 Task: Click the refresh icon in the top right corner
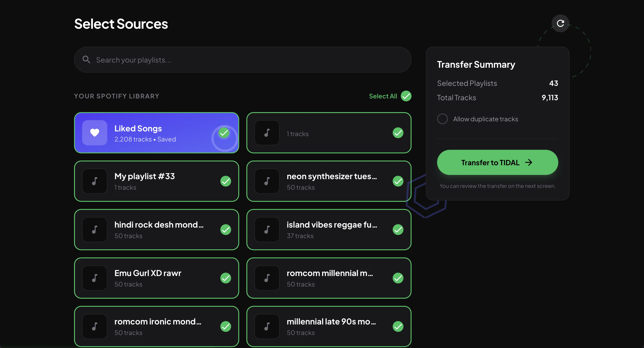coord(561,23)
